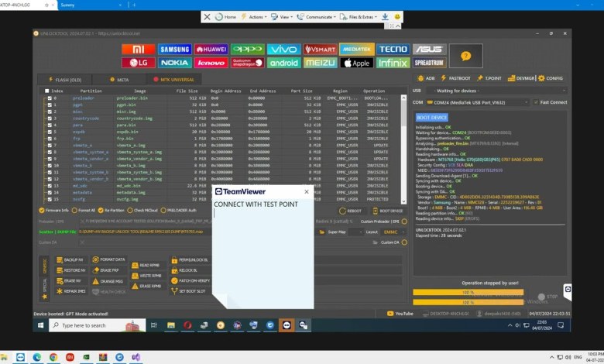Select the Lenovo brand logo

coord(211,63)
